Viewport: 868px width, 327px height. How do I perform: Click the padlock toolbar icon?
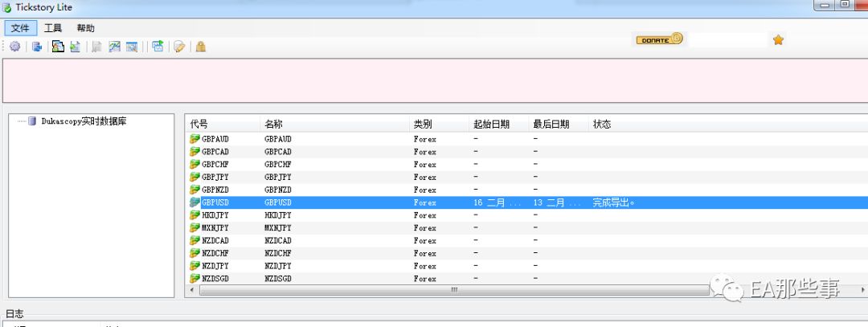(x=200, y=47)
